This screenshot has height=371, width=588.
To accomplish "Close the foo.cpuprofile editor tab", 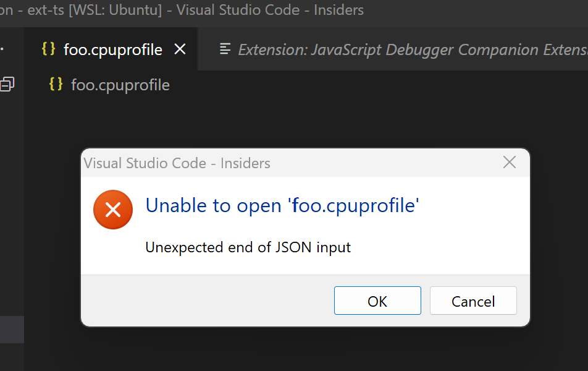I will point(179,49).
